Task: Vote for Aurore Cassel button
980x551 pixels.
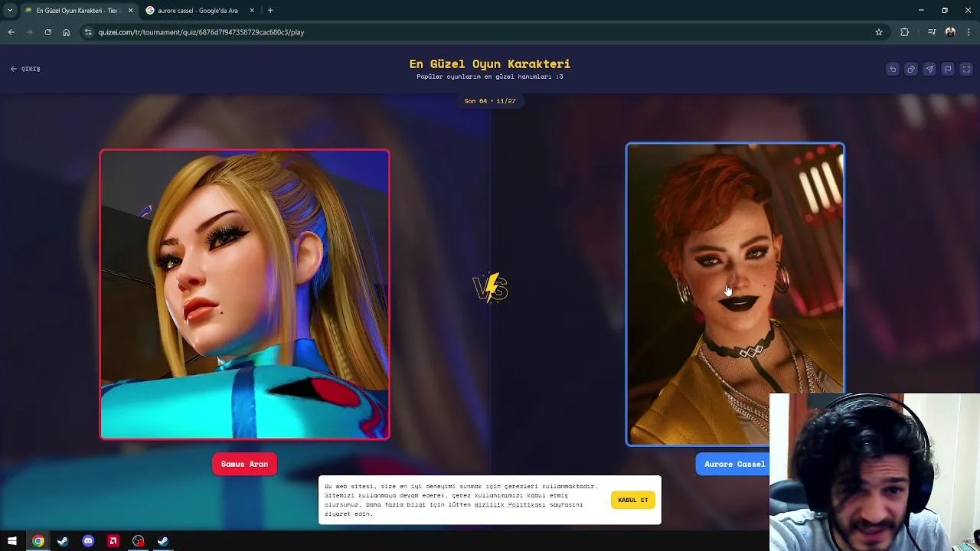Action: tap(733, 464)
